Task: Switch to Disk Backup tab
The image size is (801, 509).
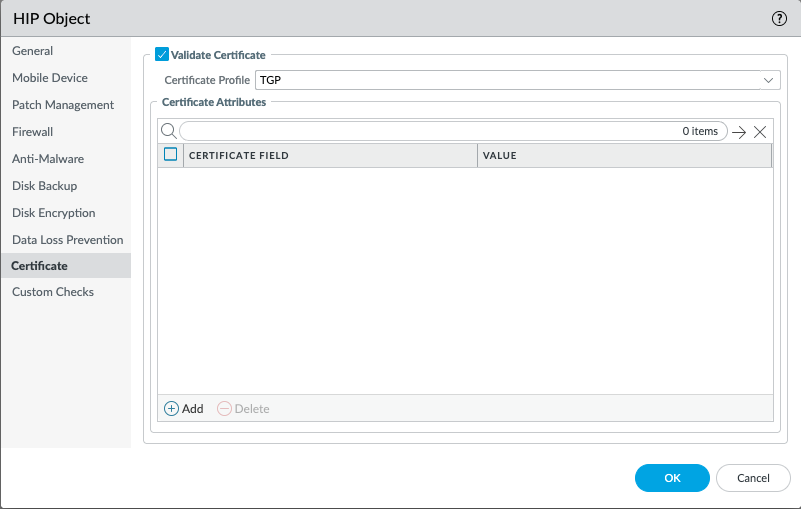Action: click(44, 186)
